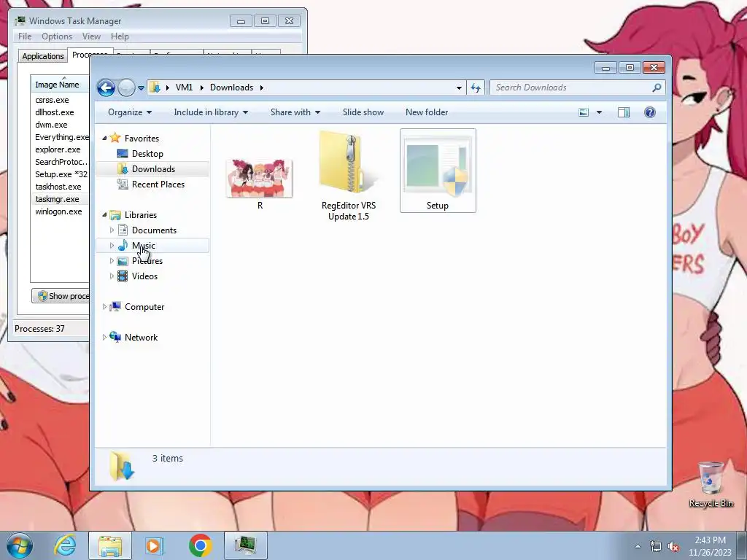The image size is (747, 560).
Task: Launch Internet Explorer from taskbar
Action: [65, 545]
